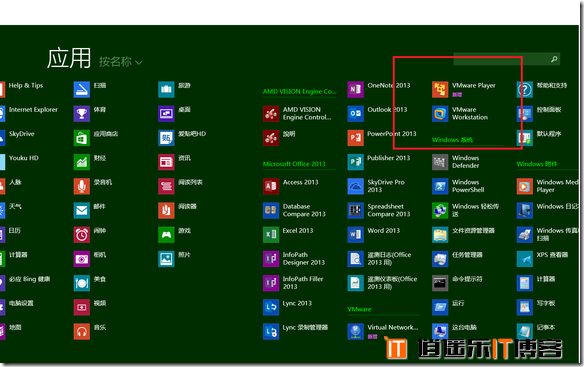This screenshot has width=584, height=367.
Task: Launch Virtual Network Editor
Action: 383,332
